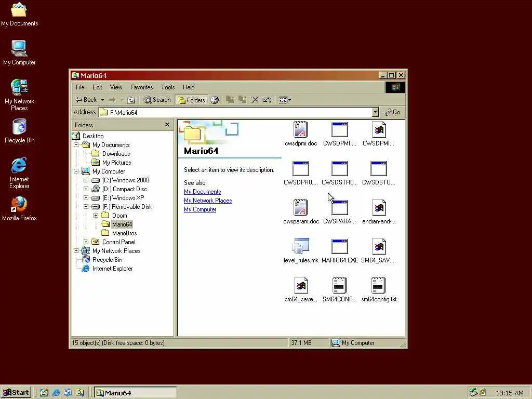Expand the Doom folder node

[96, 216]
